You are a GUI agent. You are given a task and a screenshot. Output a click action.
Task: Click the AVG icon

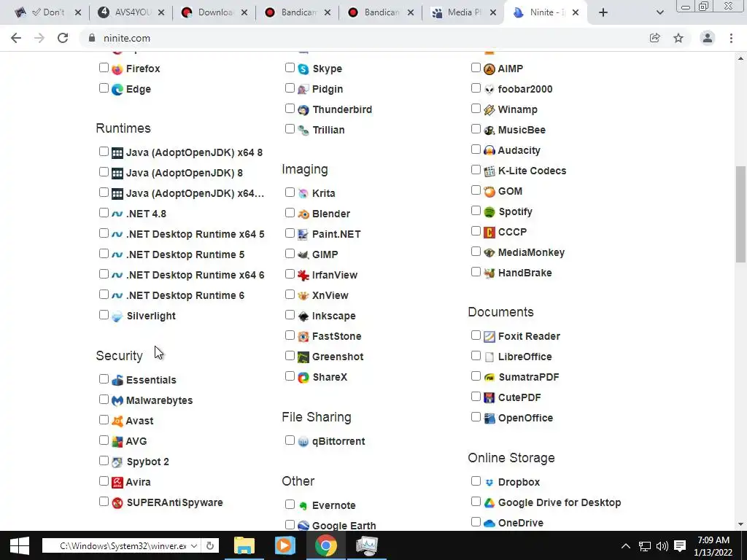[x=117, y=441]
